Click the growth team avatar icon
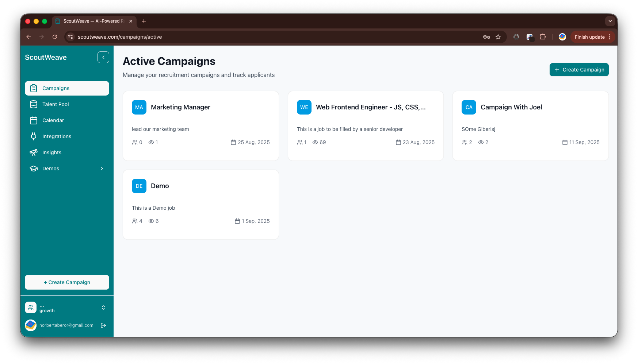Viewport: 638px width, 364px height. (31, 307)
